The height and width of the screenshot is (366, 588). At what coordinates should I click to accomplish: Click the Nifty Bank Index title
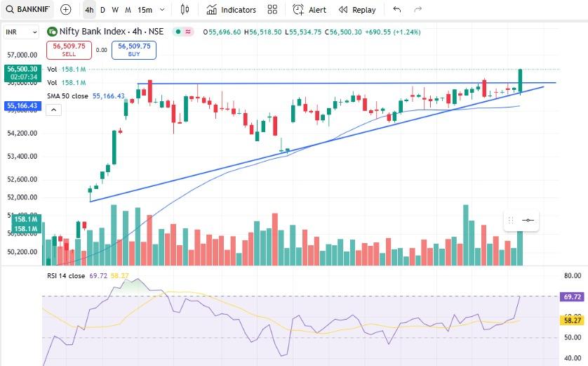pyautogui.click(x=112, y=32)
